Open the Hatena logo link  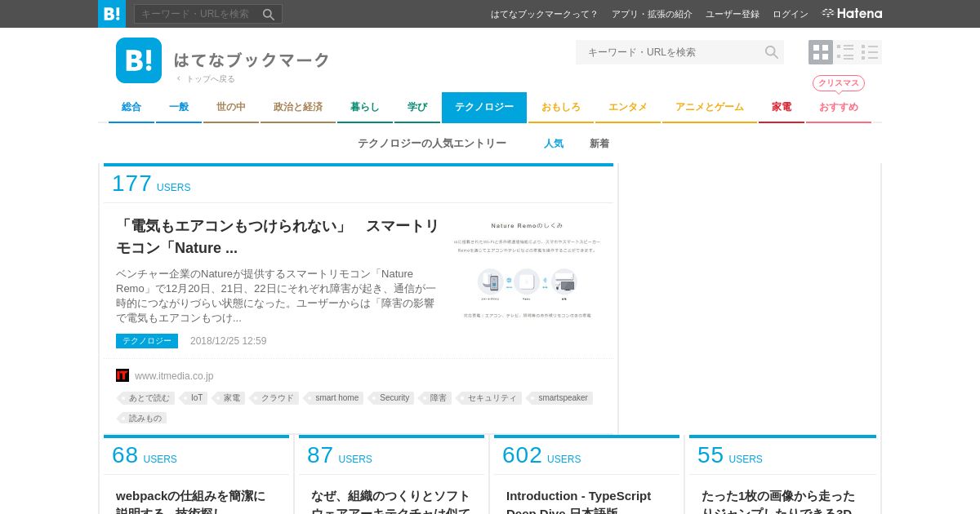pyautogui.click(x=852, y=14)
